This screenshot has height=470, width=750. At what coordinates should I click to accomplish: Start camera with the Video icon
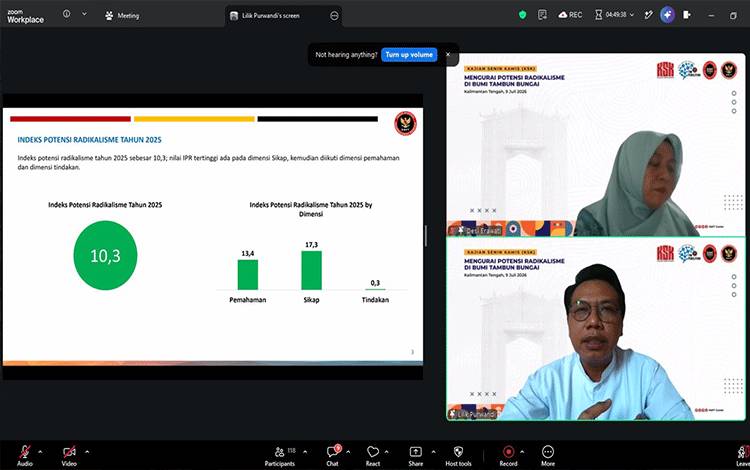pyautogui.click(x=69, y=452)
